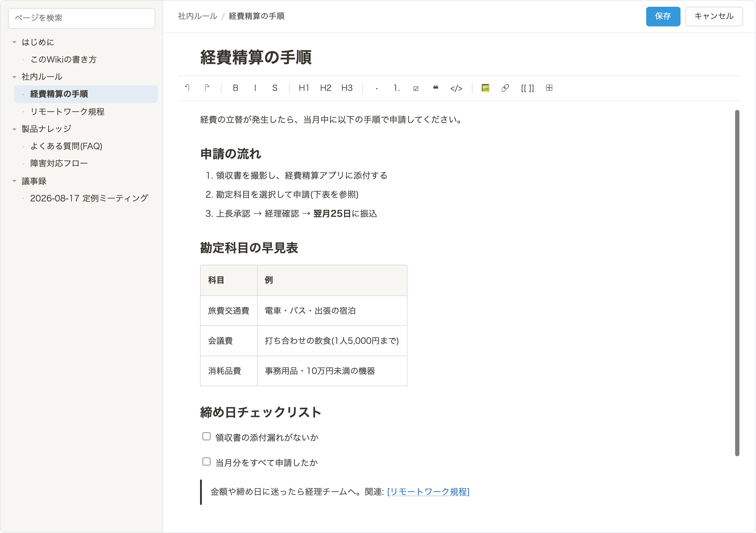Check 領収書の添付漏れがないか checkbox
The height and width of the screenshot is (533, 756).
coord(206,437)
